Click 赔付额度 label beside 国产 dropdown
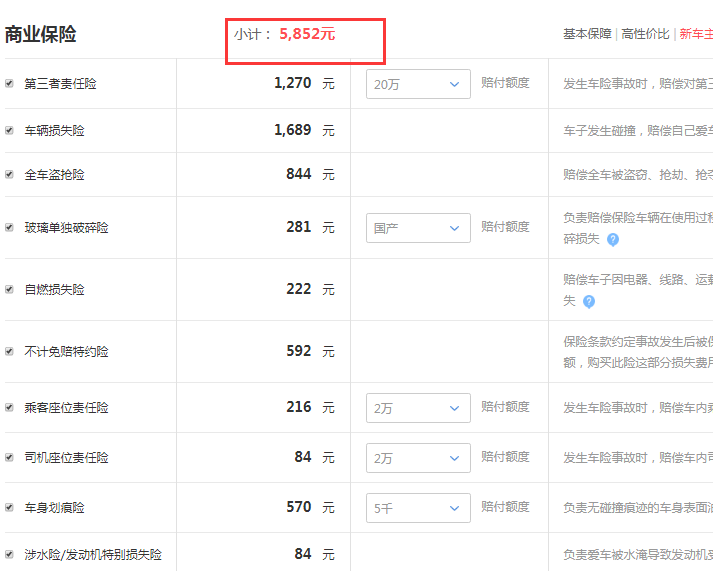Image resolution: width=713 pixels, height=571 pixels. click(x=505, y=226)
